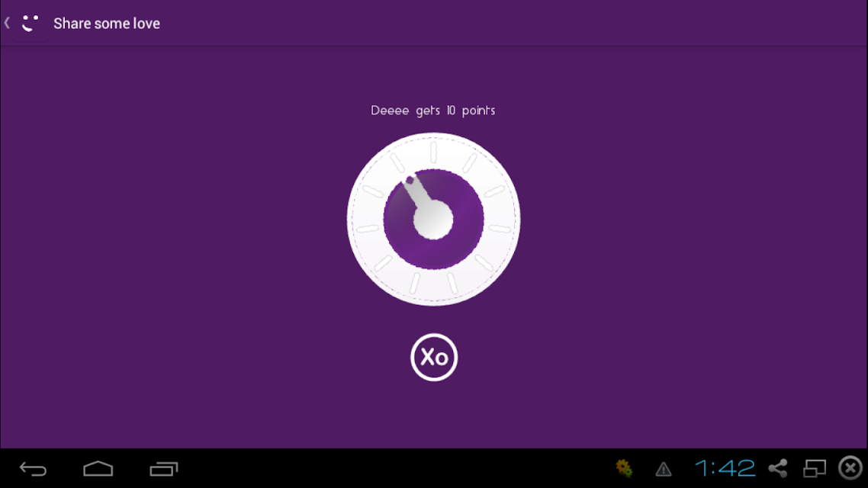868x488 pixels.
Task: Click the rightmost tick mark on the dial
Action: [500, 229]
